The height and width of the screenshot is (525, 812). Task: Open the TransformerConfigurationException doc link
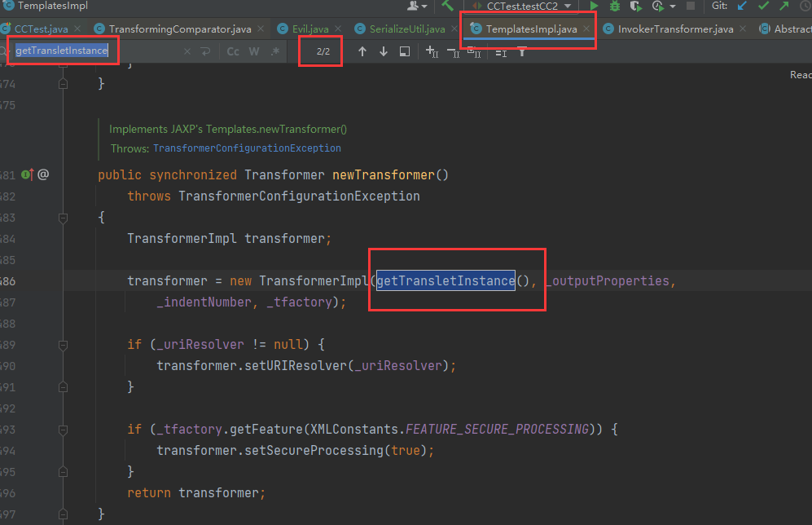[x=247, y=148]
